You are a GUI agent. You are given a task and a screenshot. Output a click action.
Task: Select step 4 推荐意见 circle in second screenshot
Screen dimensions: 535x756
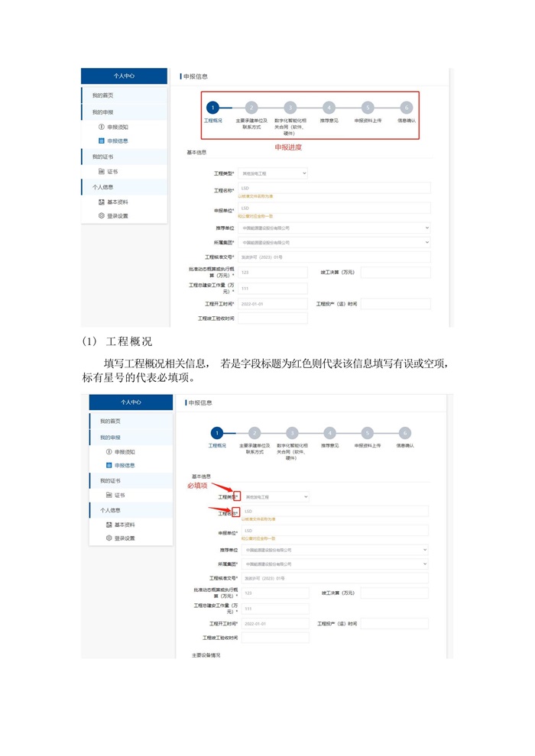[x=329, y=433]
